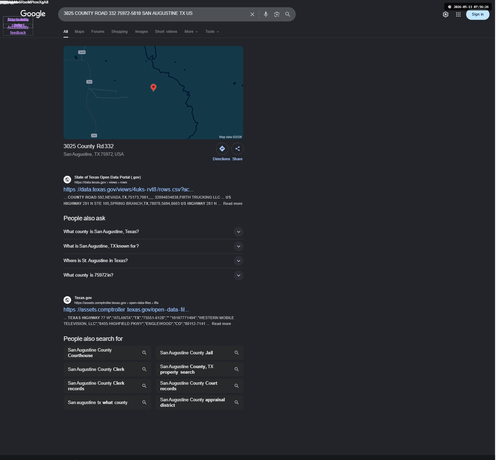Open the Tools dropdown
This screenshot has height=460, width=500.
212,32
